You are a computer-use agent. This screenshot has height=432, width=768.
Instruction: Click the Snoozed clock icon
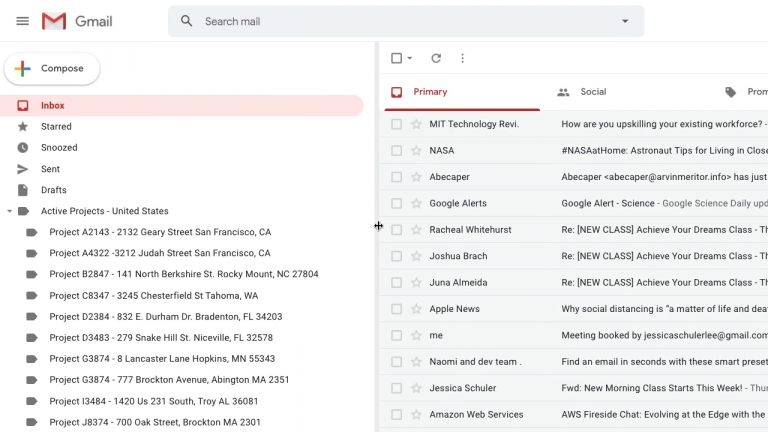point(23,147)
